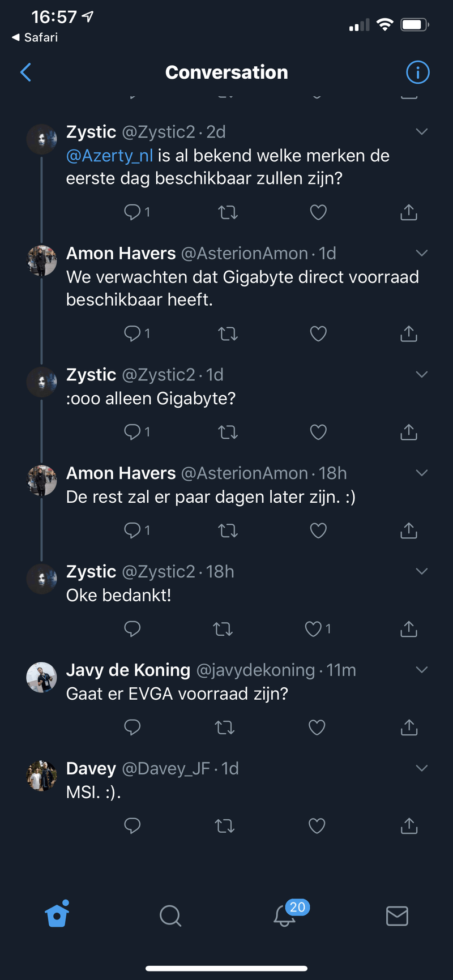
Task: Go back to the previous screen
Action: pyautogui.click(x=25, y=72)
